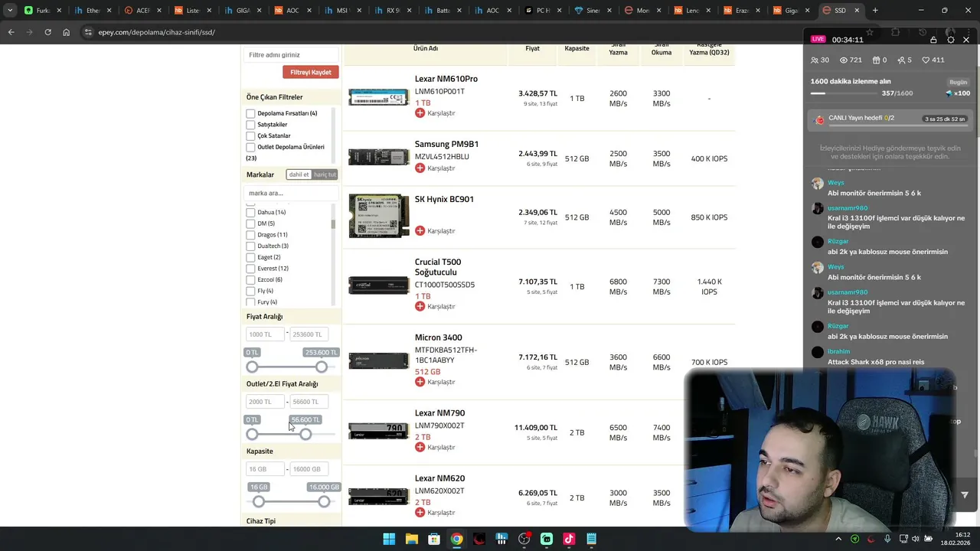
Task: Click the Karşılaştır plus icon for Crucial T500
Action: (420, 306)
